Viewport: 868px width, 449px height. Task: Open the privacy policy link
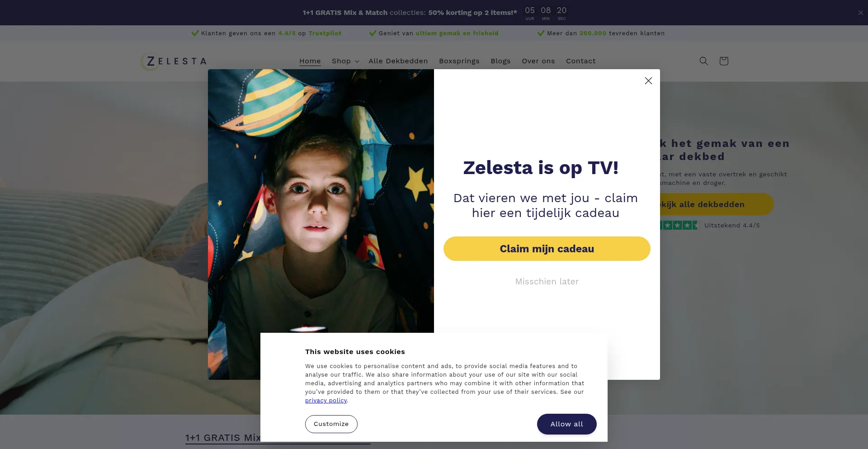pos(326,401)
